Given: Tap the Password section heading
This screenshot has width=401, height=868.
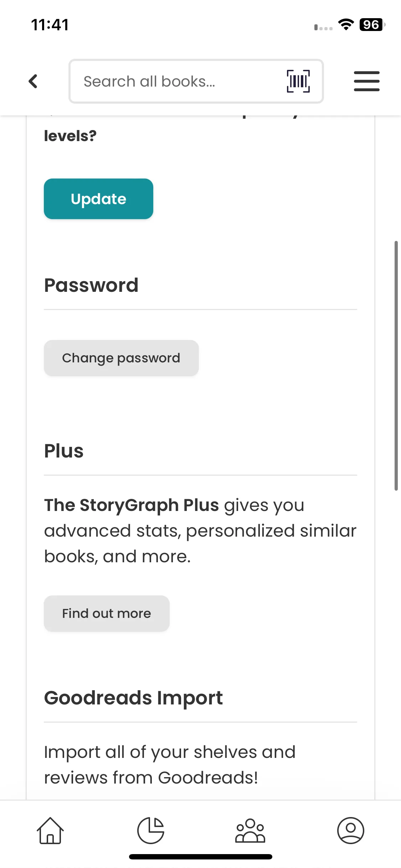Looking at the screenshot, I should pos(91,285).
